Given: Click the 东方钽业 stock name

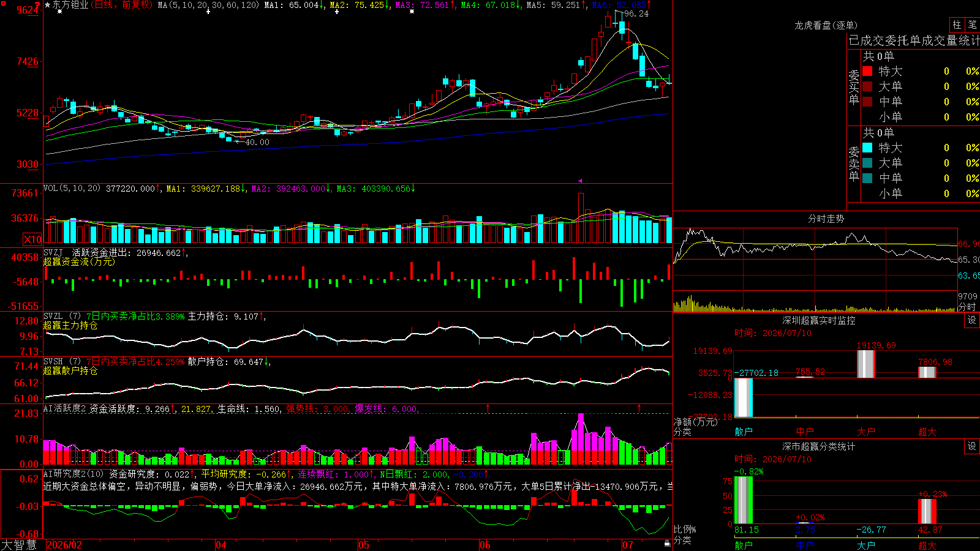Looking at the screenshot, I should click(x=70, y=5).
